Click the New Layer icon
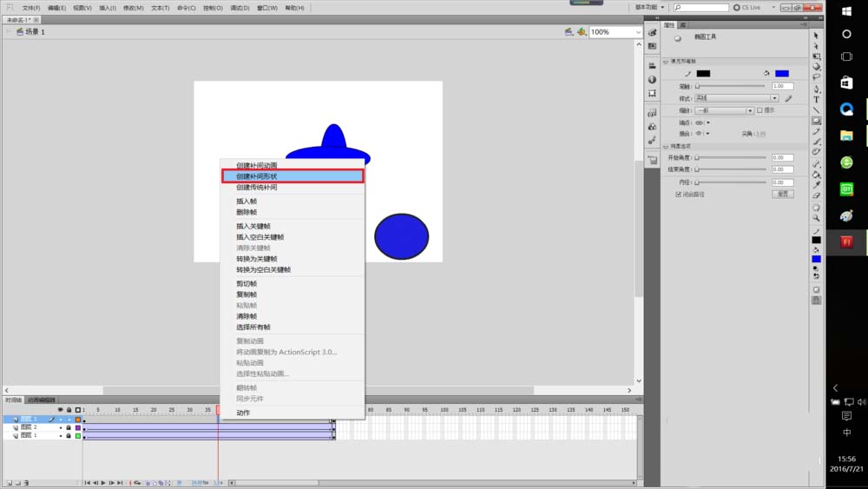 click(x=10, y=483)
